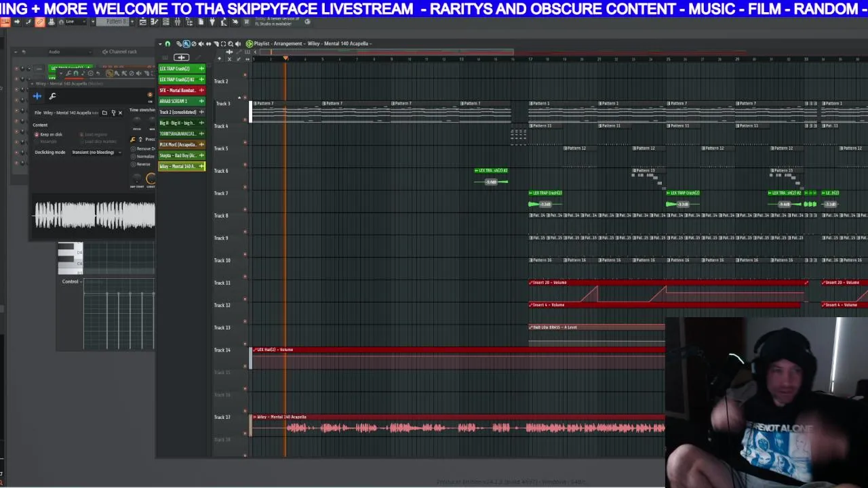This screenshot has width=868, height=488.
Task: Remove the loaded sample with X icon
Action: 120,113
